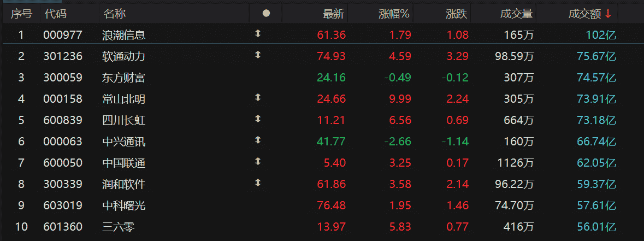This screenshot has height=241, width=644.
Task: Click the marker icon in 四川长虹 row
Action: point(258,119)
